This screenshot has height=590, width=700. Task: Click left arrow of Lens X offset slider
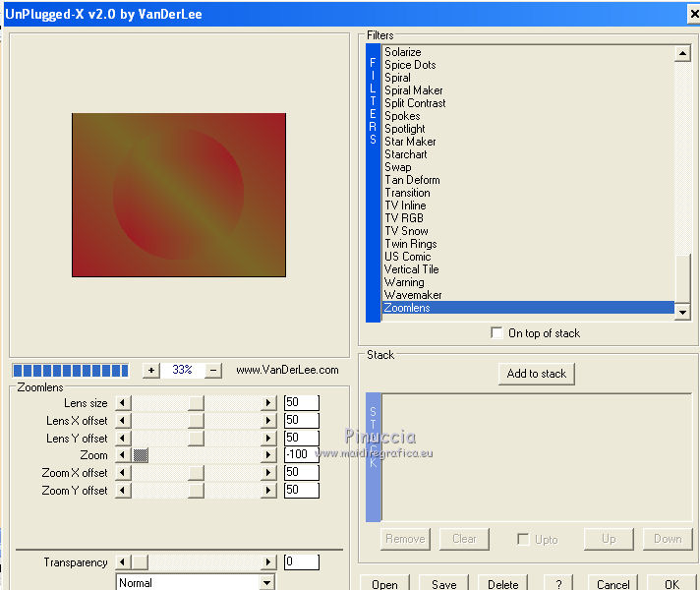(123, 420)
